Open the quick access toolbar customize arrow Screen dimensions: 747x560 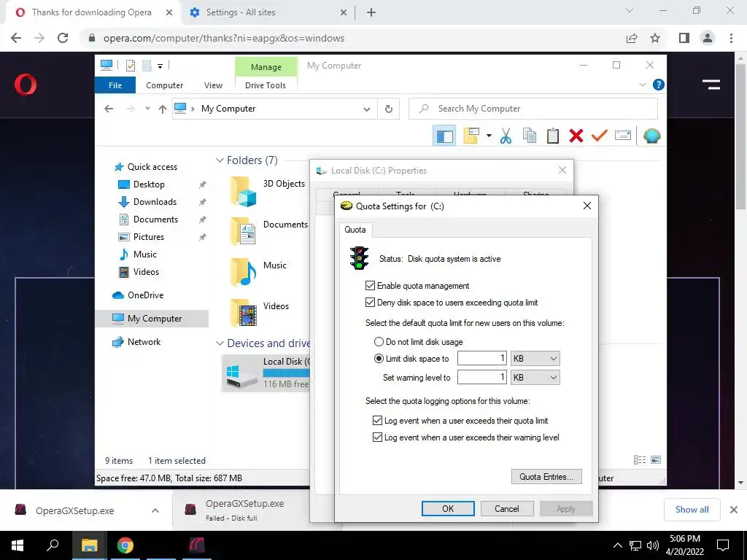pyautogui.click(x=160, y=66)
